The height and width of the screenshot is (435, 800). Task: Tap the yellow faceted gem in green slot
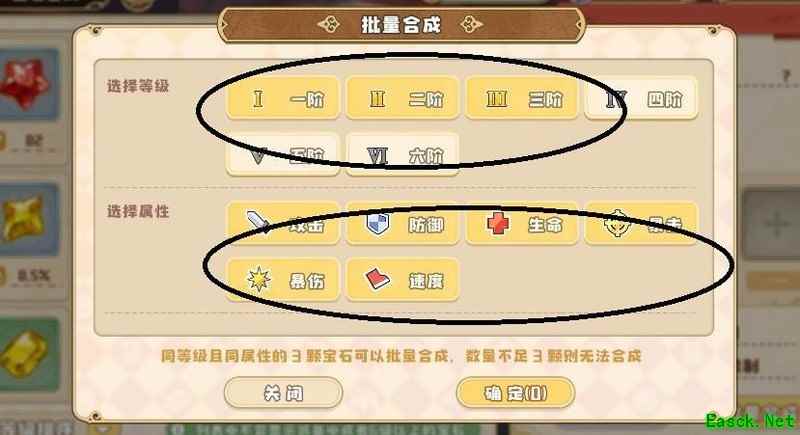[x=24, y=353]
